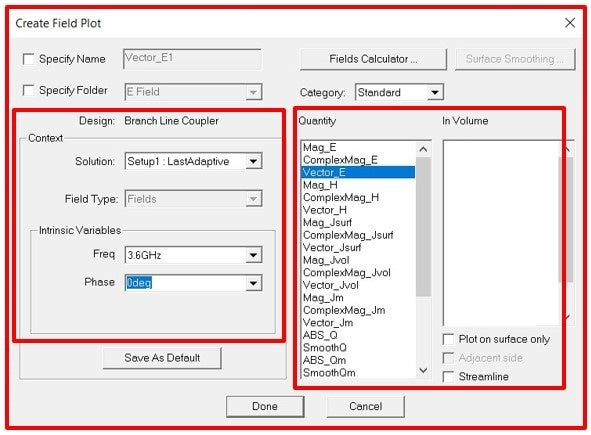The height and width of the screenshot is (435, 591).
Task: Click the Done button
Action: point(265,406)
